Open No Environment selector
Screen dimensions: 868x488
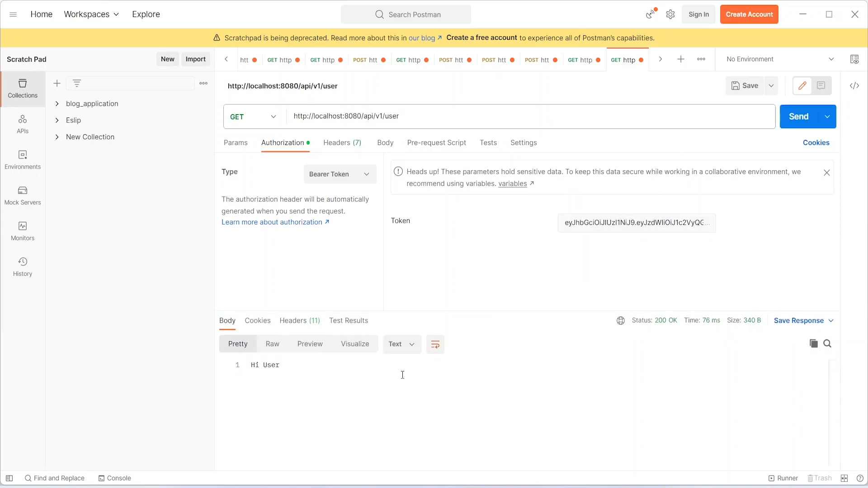coord(780,59)
